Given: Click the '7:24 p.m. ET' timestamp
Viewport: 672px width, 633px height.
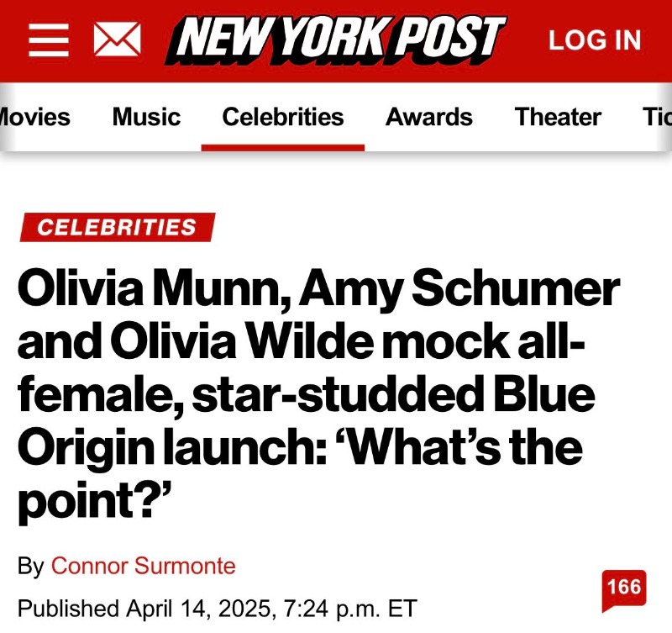Looking at the screenshot, I should click(365, 608).
